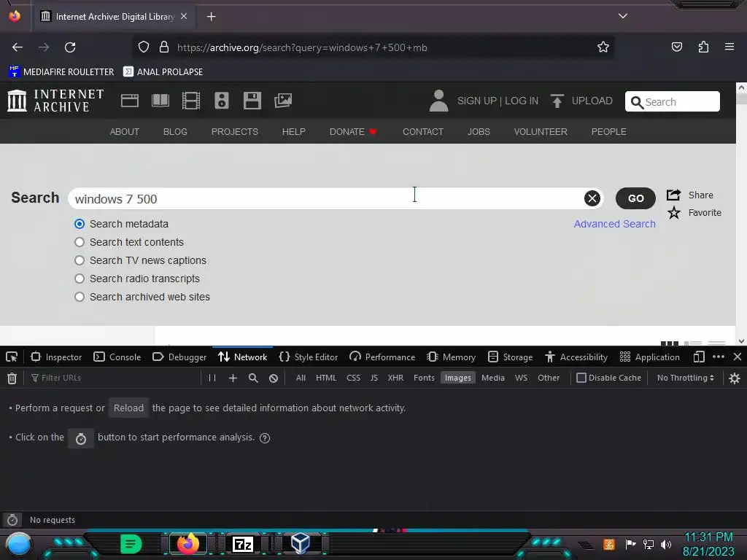Open the devtools network search magnifier
Viewport: 747px width, 560px height.
(x=253, y=378)
